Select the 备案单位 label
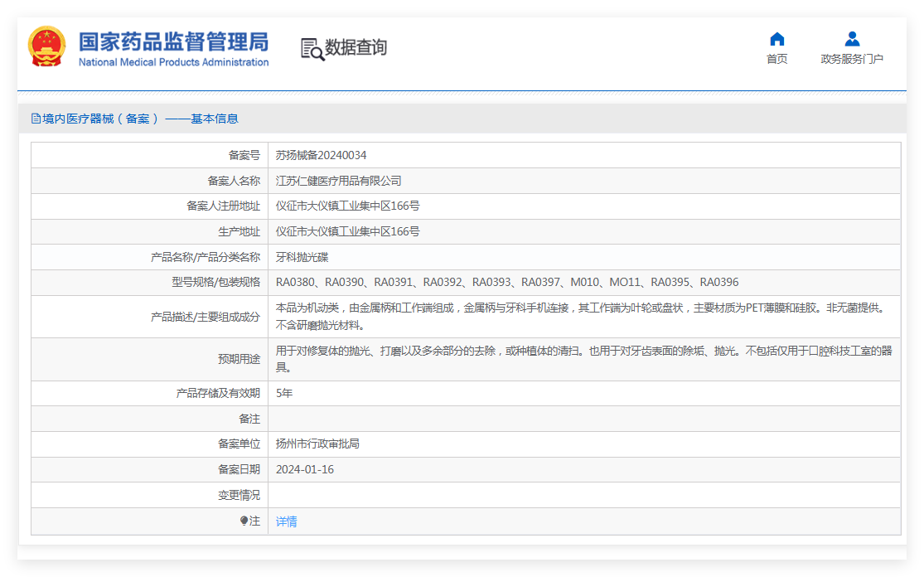This screenshot has height=577, width=924. point(239,444)
